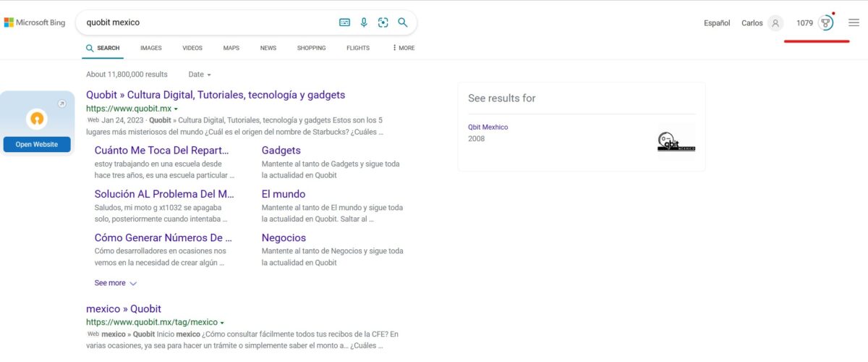Viewport: 868px width, 362px height.
Task: Expand the quobit.mx URL dropdown arrow
Action: pyautogui.click(x=176, y=109)
